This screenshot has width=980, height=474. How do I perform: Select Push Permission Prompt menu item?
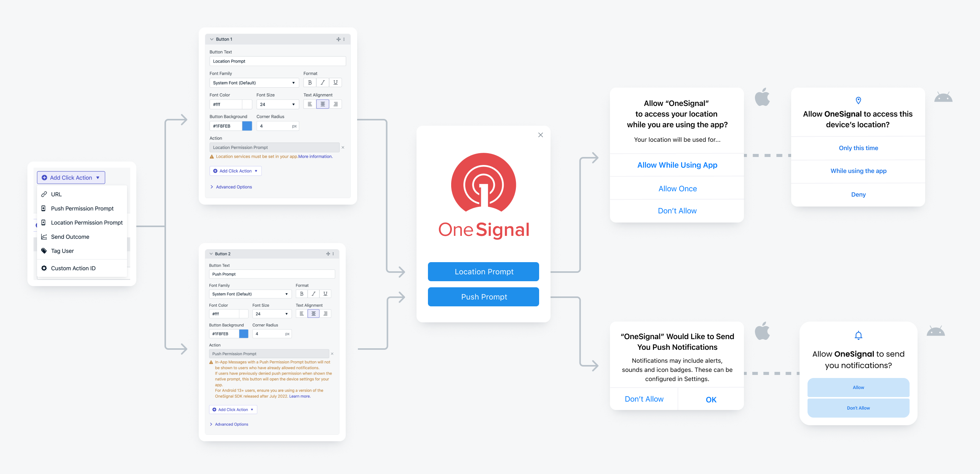83,209
